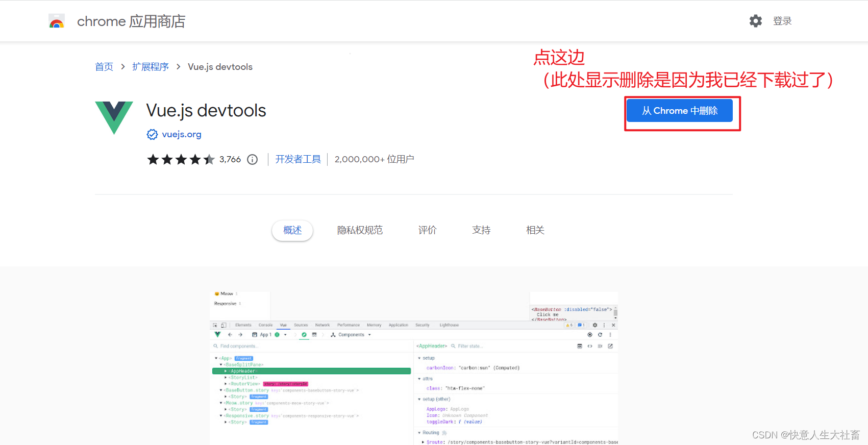The width and height of the screenshot is (868, 445).
Task: Click the info icon beside 3,766 ratings
Action: 252,160
